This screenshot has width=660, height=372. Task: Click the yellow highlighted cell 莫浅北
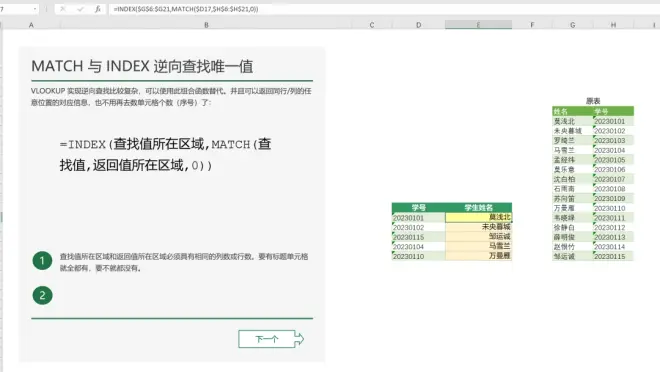click(x=479, y=217)
